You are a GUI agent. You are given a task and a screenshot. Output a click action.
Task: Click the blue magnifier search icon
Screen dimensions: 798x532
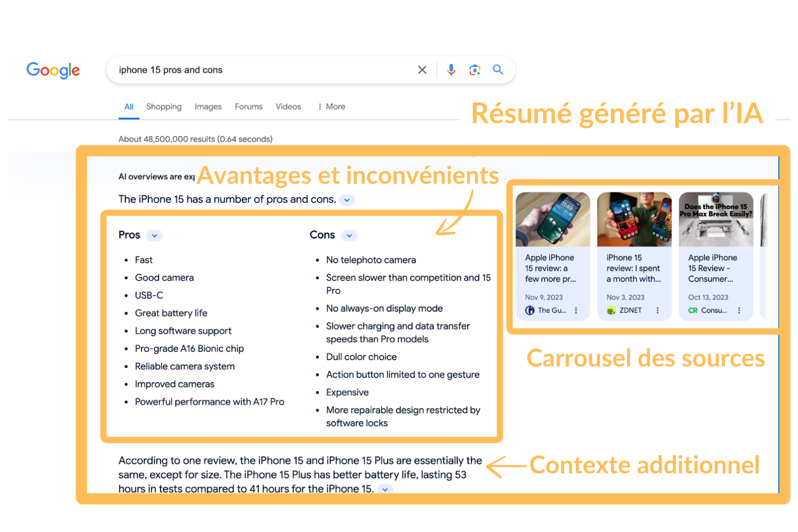coord(498,70)
